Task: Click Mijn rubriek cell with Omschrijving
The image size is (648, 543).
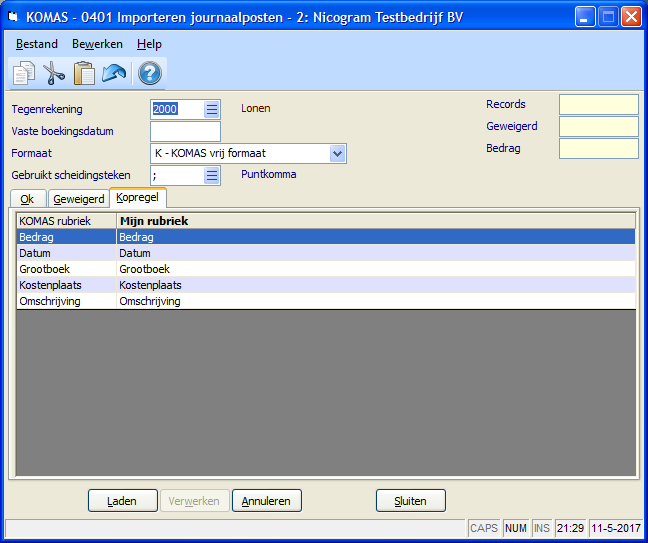Action: point(376,301)
